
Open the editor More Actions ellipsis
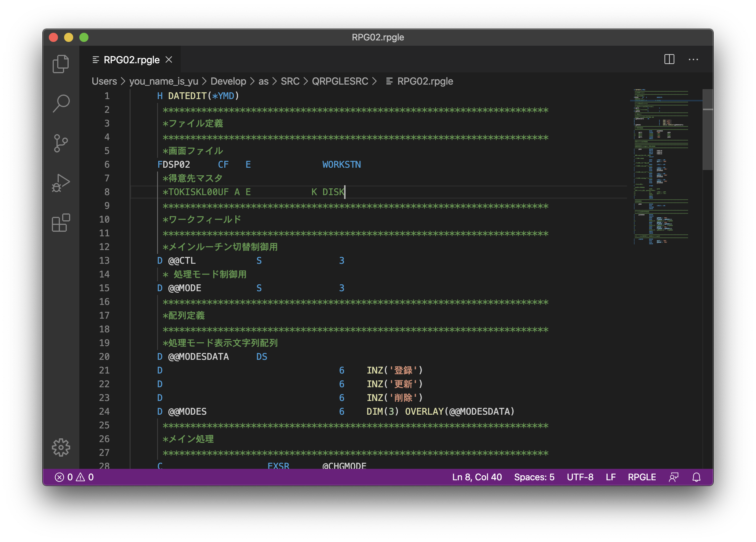693,59
